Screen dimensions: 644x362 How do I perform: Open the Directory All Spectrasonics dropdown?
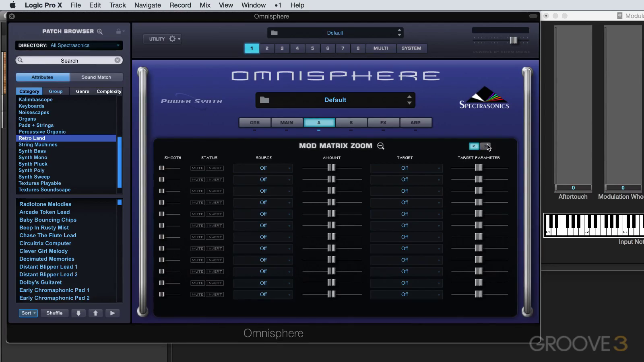click(x=69, y=45)
